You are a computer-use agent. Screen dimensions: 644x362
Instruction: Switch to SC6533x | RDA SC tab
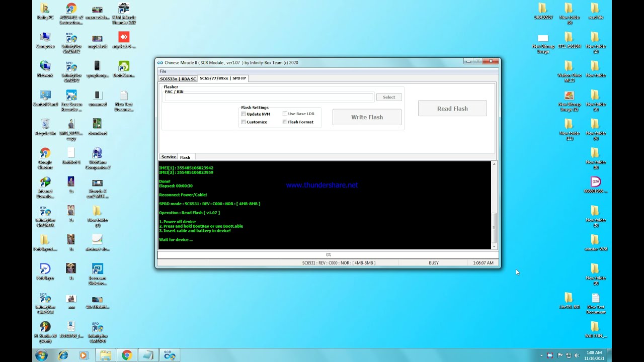tap(178, 79)
